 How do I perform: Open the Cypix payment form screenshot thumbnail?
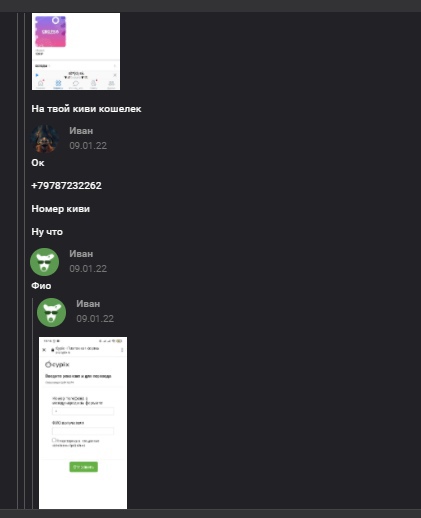[x=83, y=423]
